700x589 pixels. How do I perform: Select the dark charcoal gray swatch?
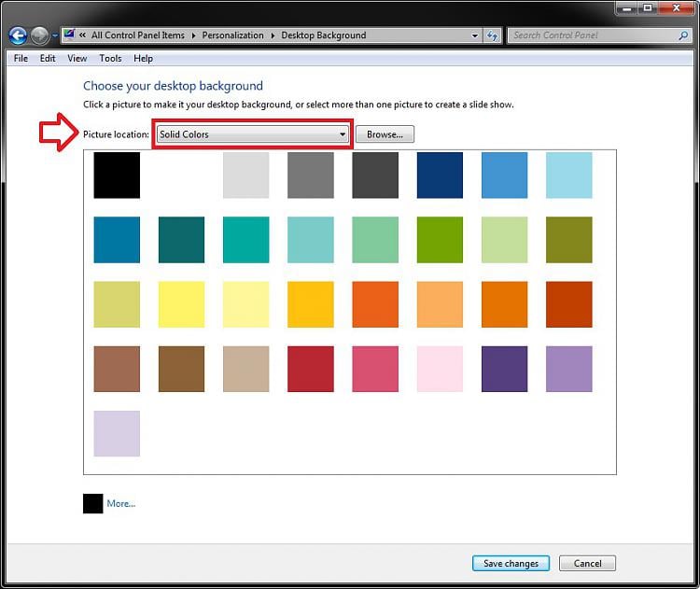tap(375, 175)
